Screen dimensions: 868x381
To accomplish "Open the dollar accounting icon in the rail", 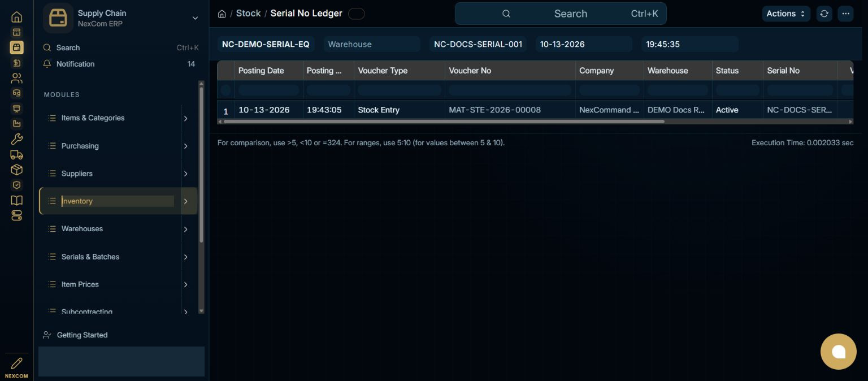I will coord(16,63).
